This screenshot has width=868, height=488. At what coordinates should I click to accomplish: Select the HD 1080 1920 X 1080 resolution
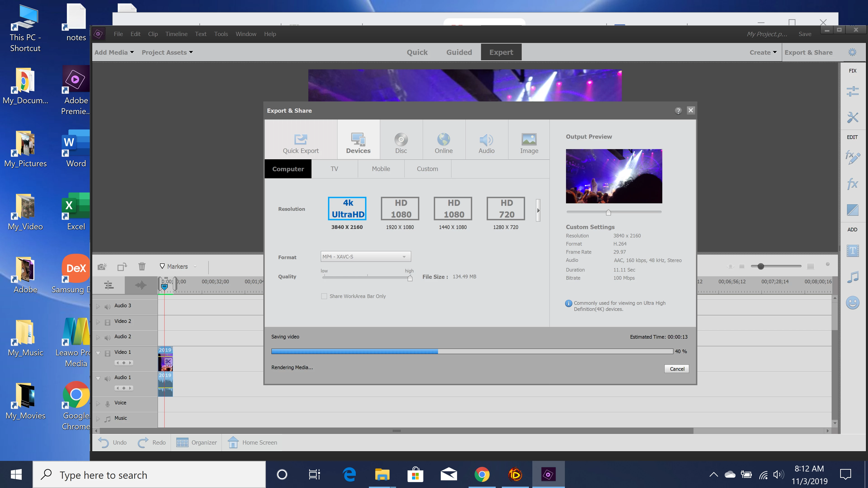[400, 209]
